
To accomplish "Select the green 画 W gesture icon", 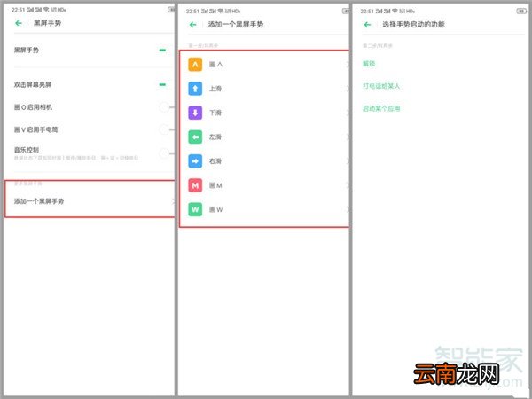I will (195, 209).
